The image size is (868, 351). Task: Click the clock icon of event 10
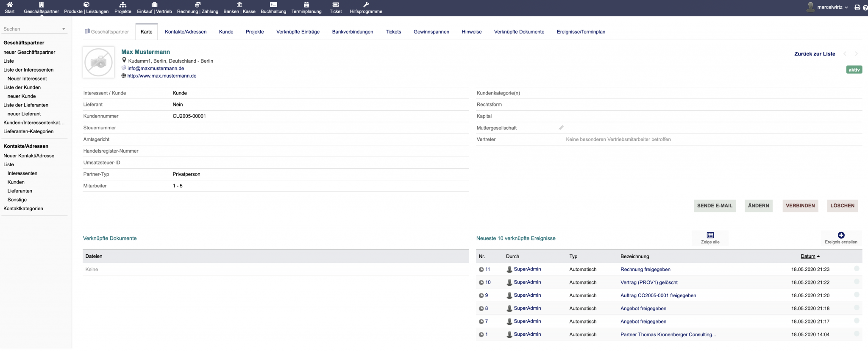tap(481, 282)
